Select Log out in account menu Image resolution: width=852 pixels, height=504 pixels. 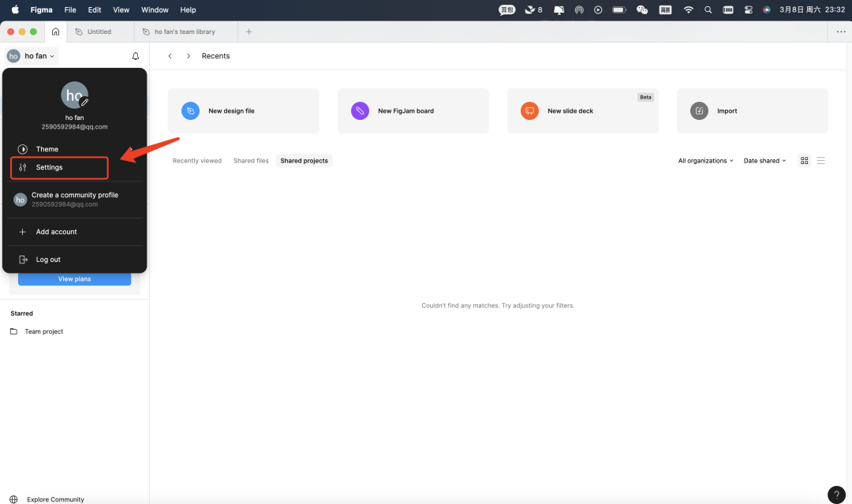tap(48, 259)
